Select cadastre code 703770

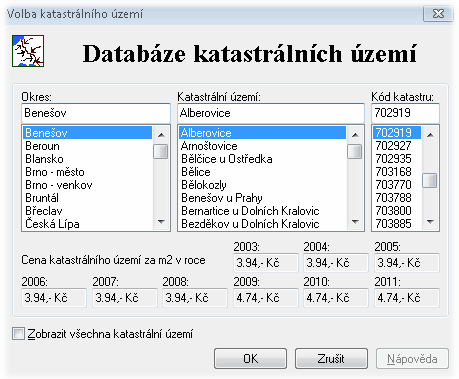397,185
